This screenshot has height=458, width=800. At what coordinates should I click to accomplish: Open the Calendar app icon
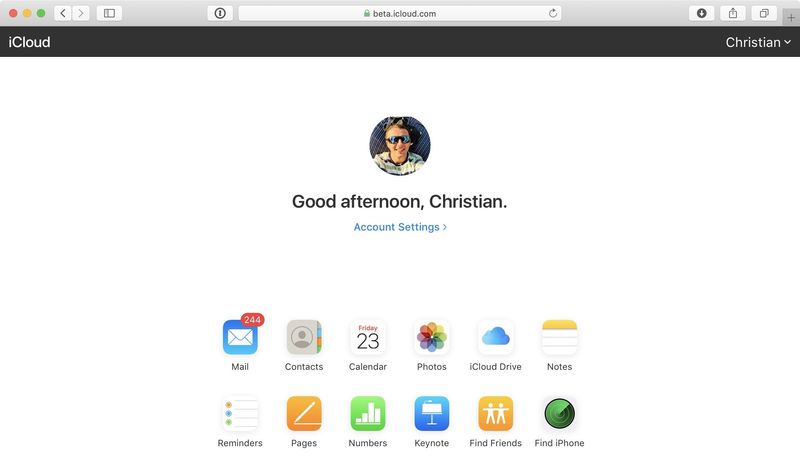point(367,337)
